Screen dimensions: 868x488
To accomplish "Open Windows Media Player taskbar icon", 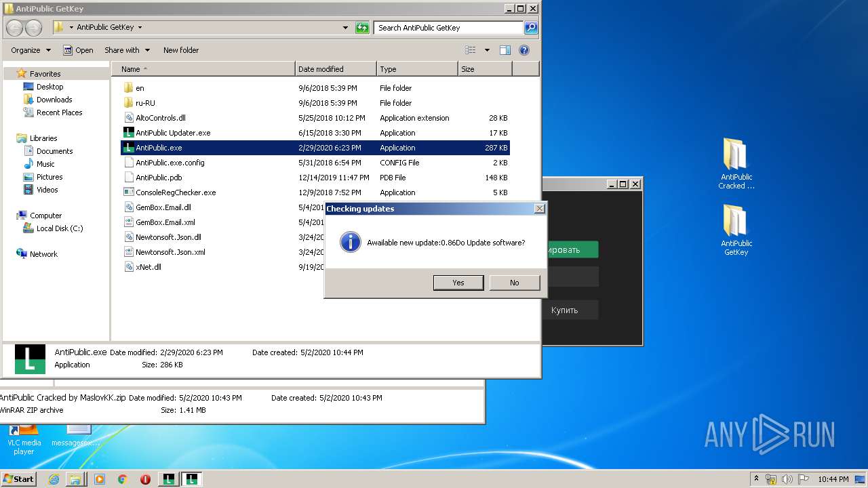I will 100,479.
